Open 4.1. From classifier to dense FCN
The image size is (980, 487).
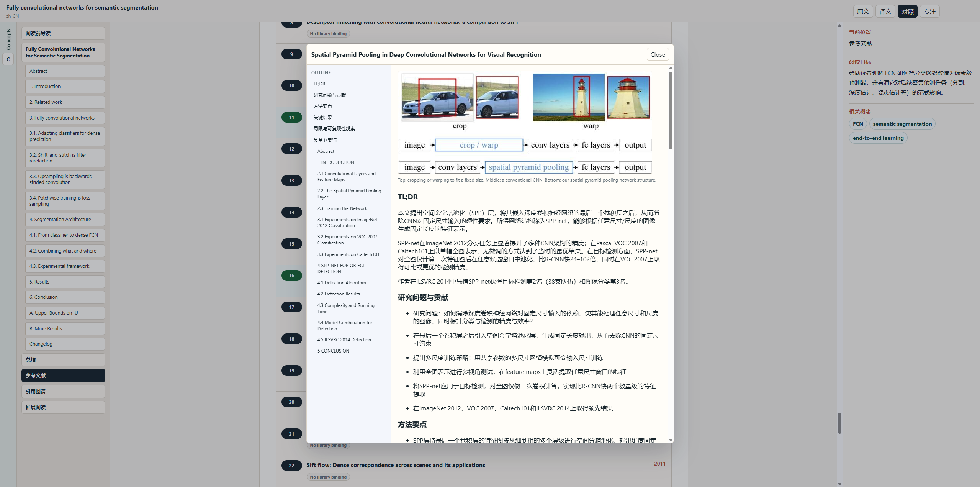pyautogui.click(x=65, y=235)
